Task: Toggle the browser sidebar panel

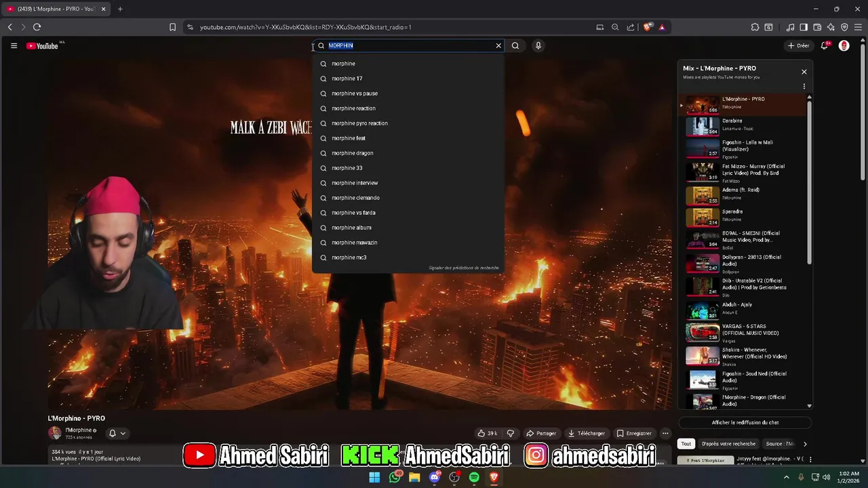Action: pyautogui.click(x=804, y=27)
